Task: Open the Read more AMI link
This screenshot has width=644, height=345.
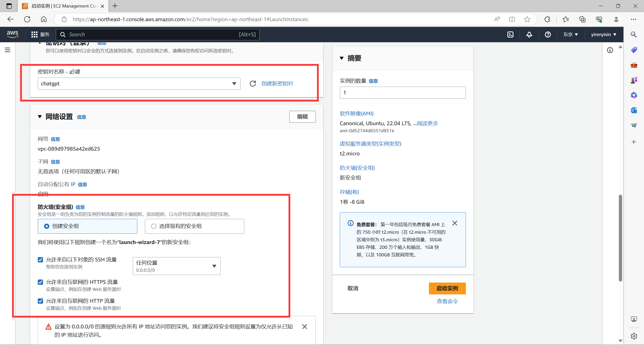Action: (427, 123)
